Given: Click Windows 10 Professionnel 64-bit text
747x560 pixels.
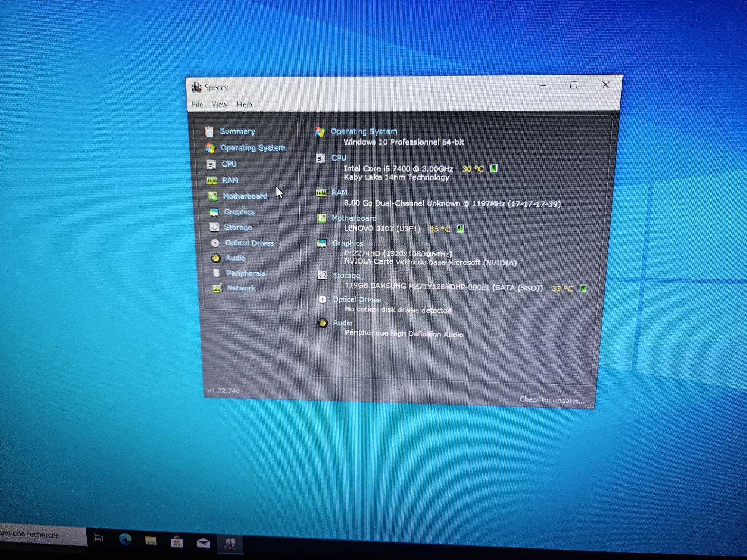Looking at the screenshot, I should point(404,142).
